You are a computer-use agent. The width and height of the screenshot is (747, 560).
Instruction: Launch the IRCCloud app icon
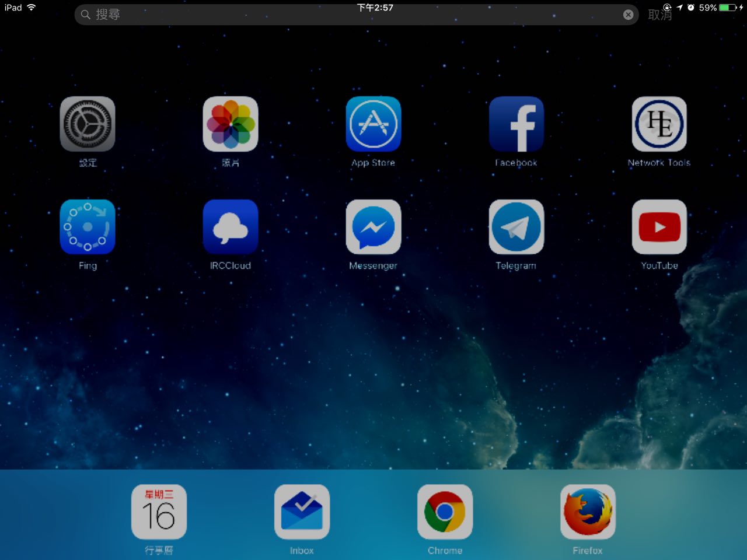click(231, 227)
